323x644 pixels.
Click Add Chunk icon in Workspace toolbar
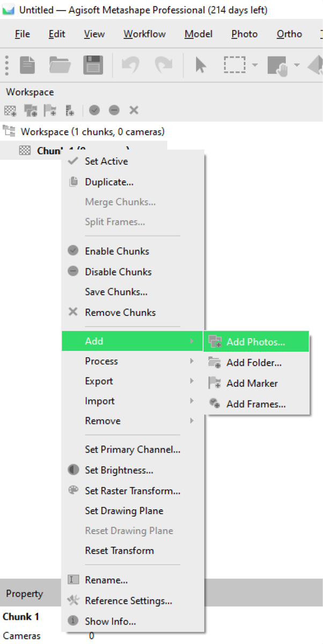[x=10, y=111]
